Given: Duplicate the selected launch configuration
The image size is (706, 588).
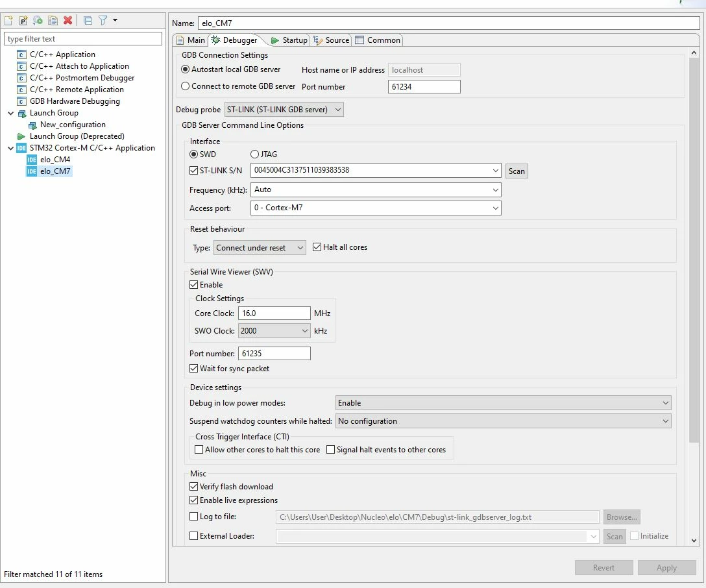Looking at the screenshot, I should coord(53,20).
